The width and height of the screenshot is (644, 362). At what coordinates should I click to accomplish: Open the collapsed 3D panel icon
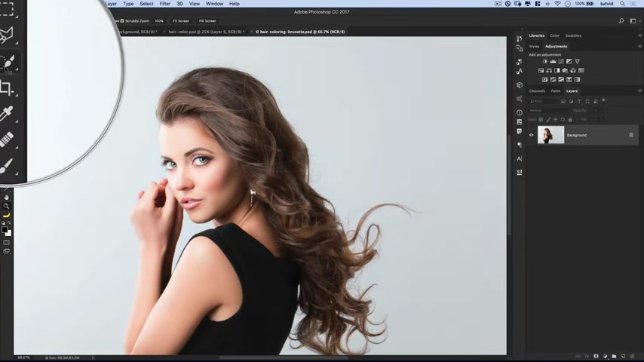click(x=520, y=85)
